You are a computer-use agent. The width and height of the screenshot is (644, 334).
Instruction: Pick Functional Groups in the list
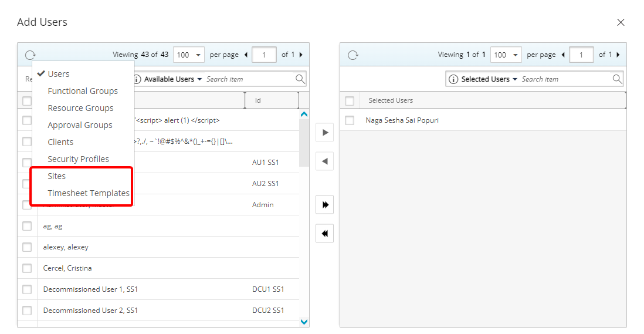coord(83,91)
